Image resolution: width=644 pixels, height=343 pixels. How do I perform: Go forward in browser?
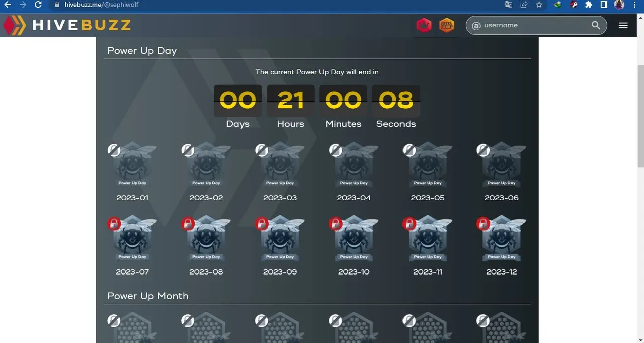pos(23,5)
